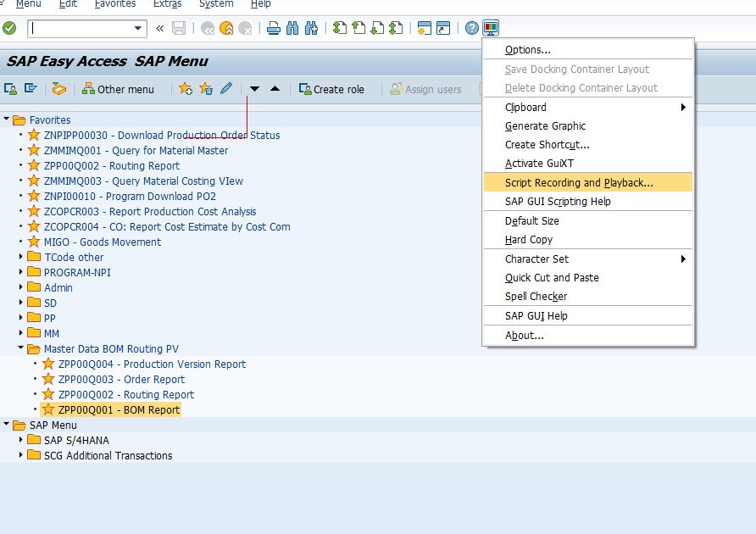Open the command field dropdown arrow
The width and height of the screenshot is (756, 534).
138,29
